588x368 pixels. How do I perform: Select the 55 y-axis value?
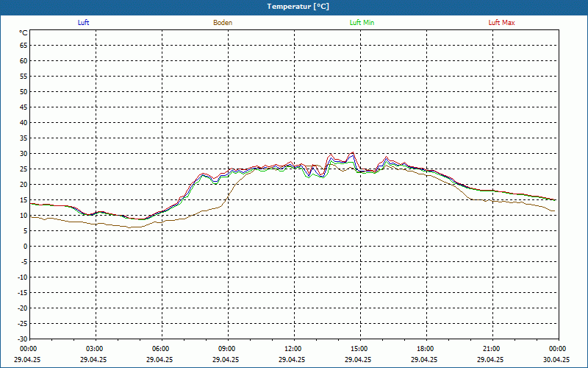tap(24, 77)
